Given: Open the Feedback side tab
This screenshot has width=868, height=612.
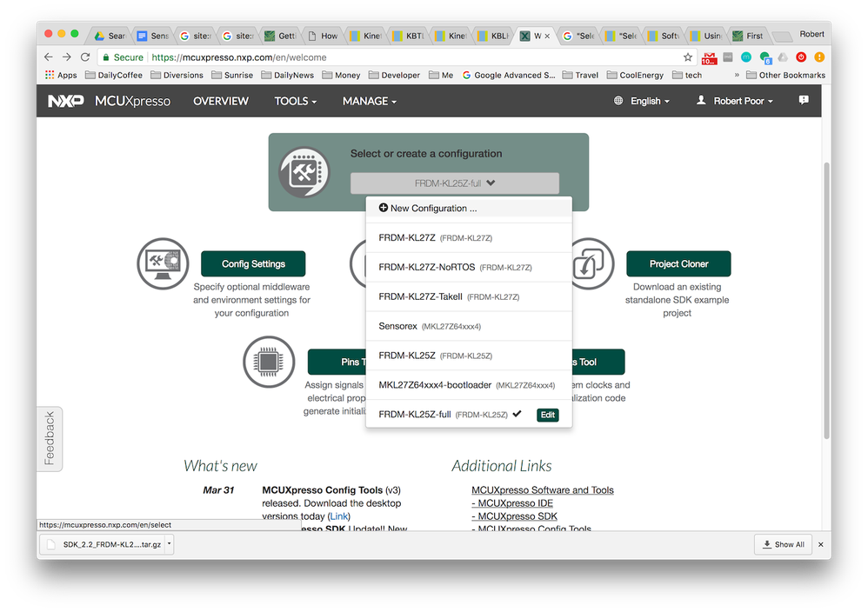Looking at the screenshot, I should click(x=50, y=439).
